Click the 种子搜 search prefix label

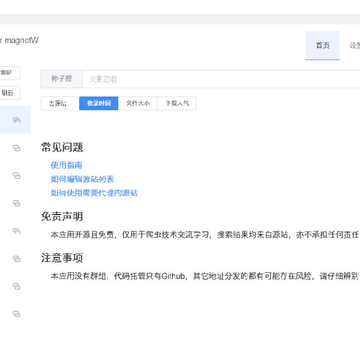(x=62, y=79)
